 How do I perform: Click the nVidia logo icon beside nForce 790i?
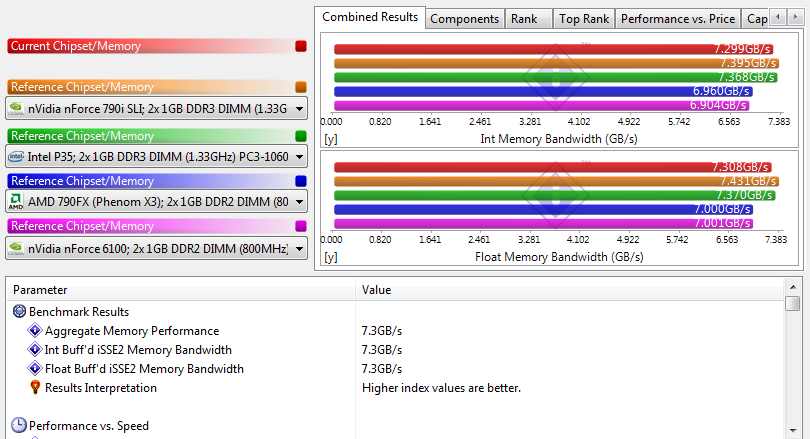tap(16, 108)
